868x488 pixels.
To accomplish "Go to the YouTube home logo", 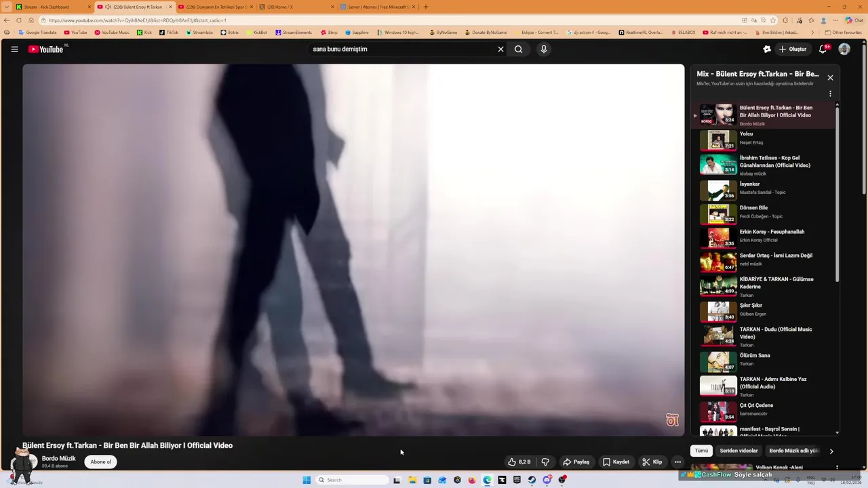I will tap(46, 49).
